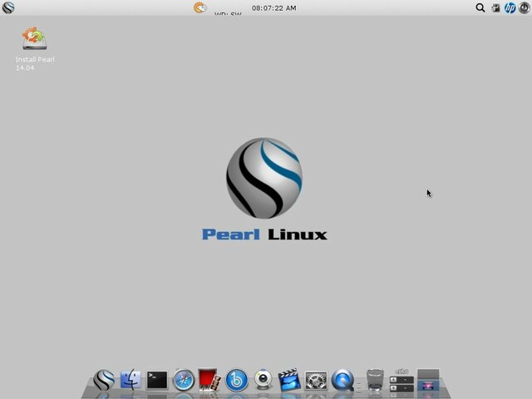
Task: Open Install Pearl 14.04 desktop icon
Action: click(x=35, y=49)
